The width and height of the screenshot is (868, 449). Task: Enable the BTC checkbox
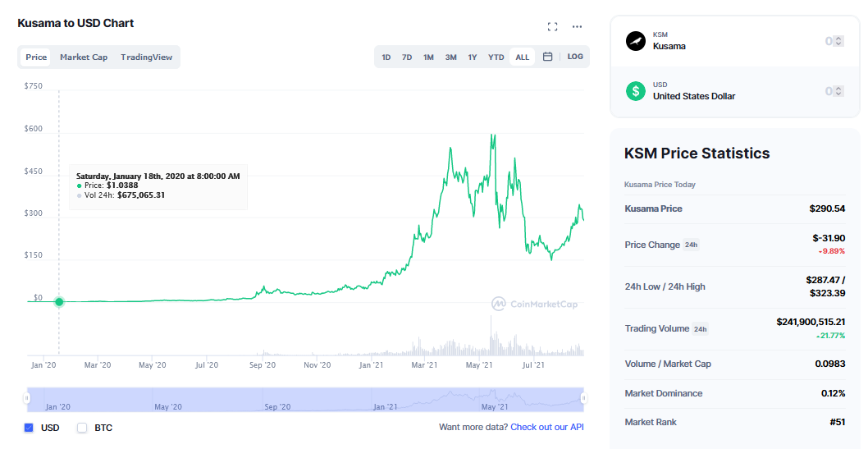coord(82,428)
